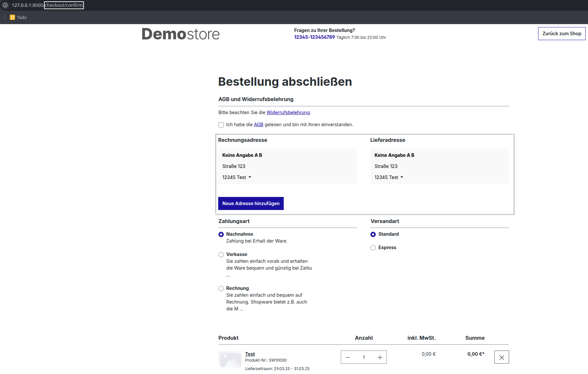Remove the Test product from the cart
Image resolution: width=588 pixels, height=374 pixels.
[501, 357]
